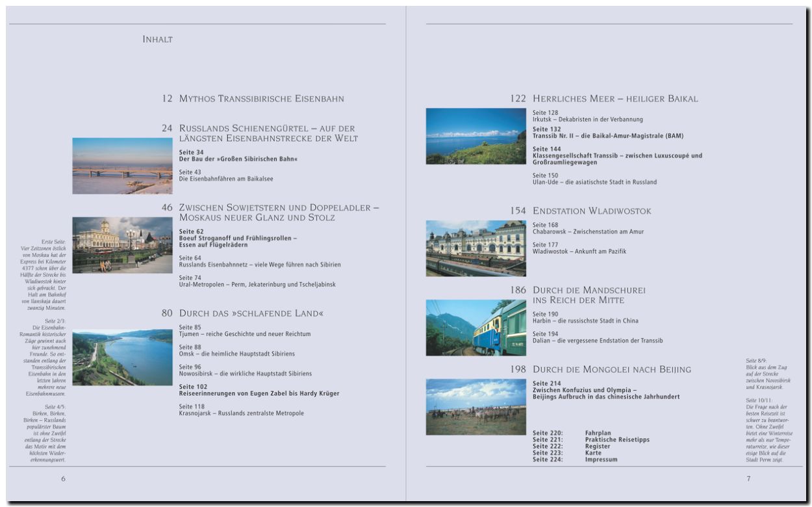Click 'Harbin – die russischste Stadt in China'
Image resolution: width=812 pixels, height=507 pixels.
(x=585, y=321)
